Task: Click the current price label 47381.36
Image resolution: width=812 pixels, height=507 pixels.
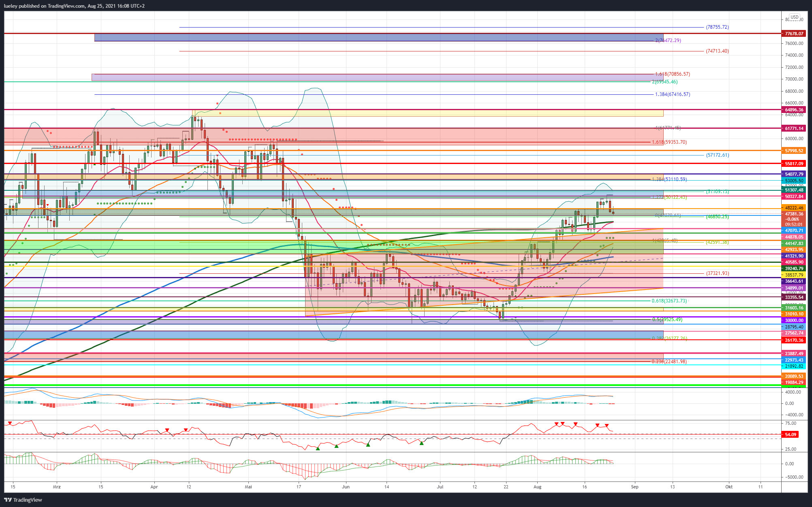Action: (x=794, y=214)
